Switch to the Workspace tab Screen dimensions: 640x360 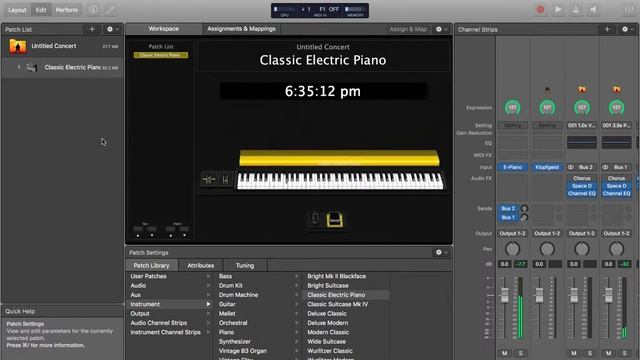[164, 29]
